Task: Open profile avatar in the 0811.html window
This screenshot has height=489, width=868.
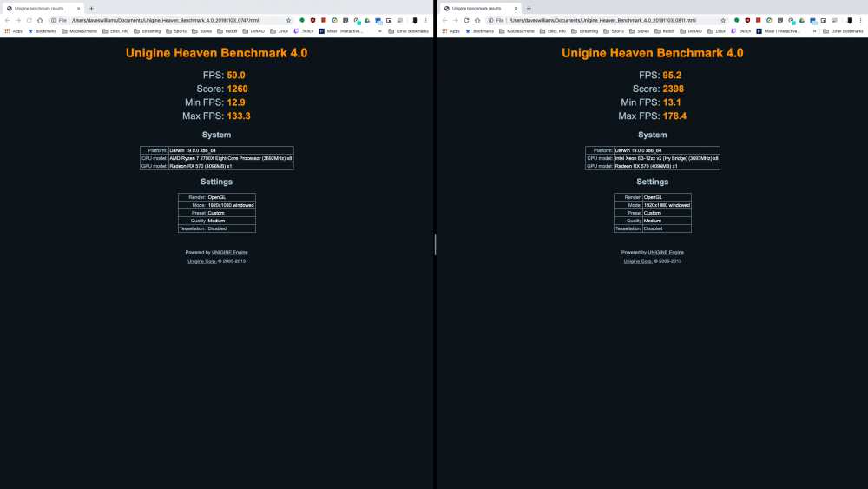Action: (x=849, y=21)
